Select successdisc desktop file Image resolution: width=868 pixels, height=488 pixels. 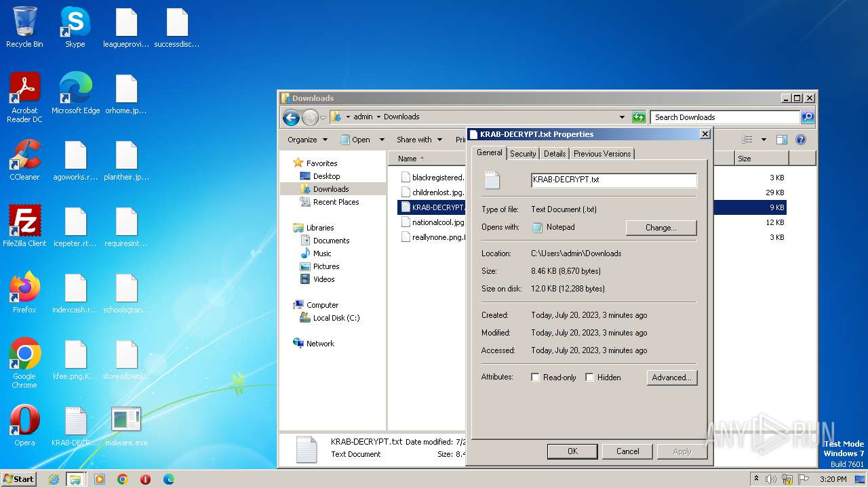(177, 27)
